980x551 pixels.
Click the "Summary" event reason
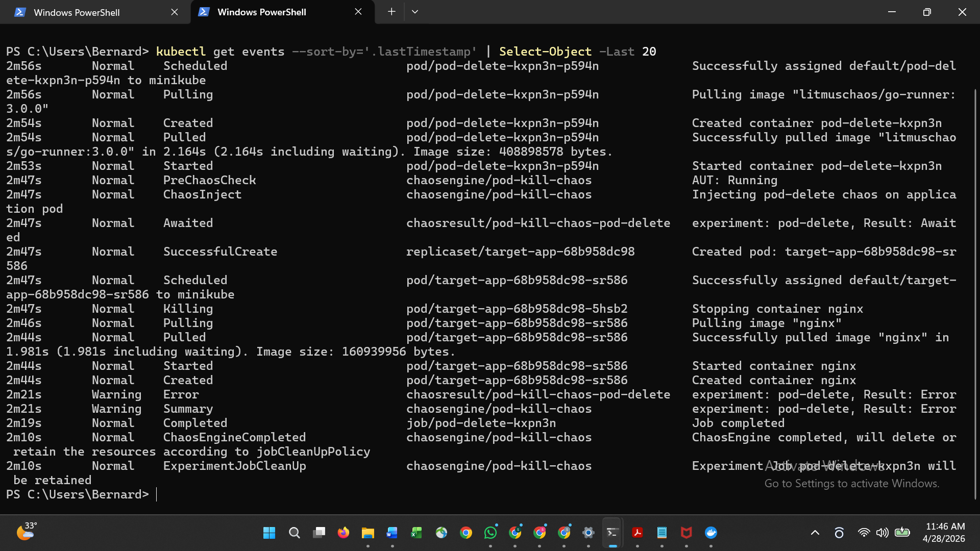(x=188, y=409)
